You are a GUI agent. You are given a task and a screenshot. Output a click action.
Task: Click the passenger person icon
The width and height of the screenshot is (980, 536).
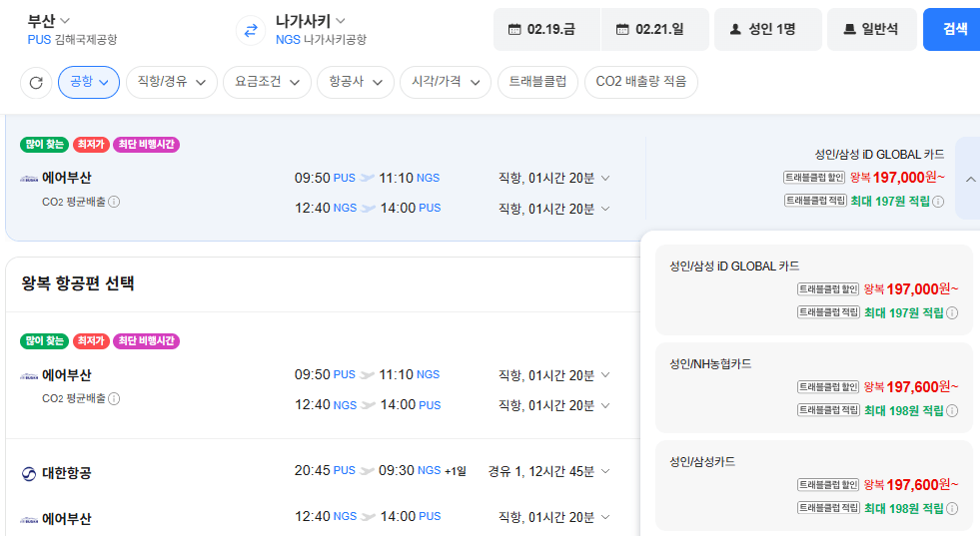(735, 29)
